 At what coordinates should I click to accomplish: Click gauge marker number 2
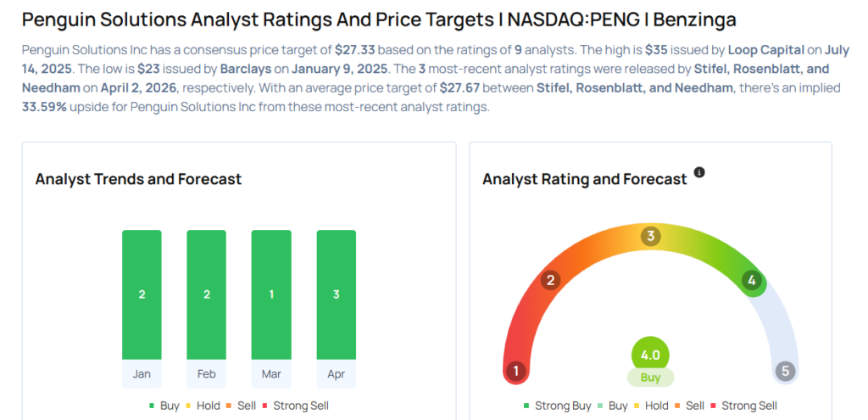(550, 281)
